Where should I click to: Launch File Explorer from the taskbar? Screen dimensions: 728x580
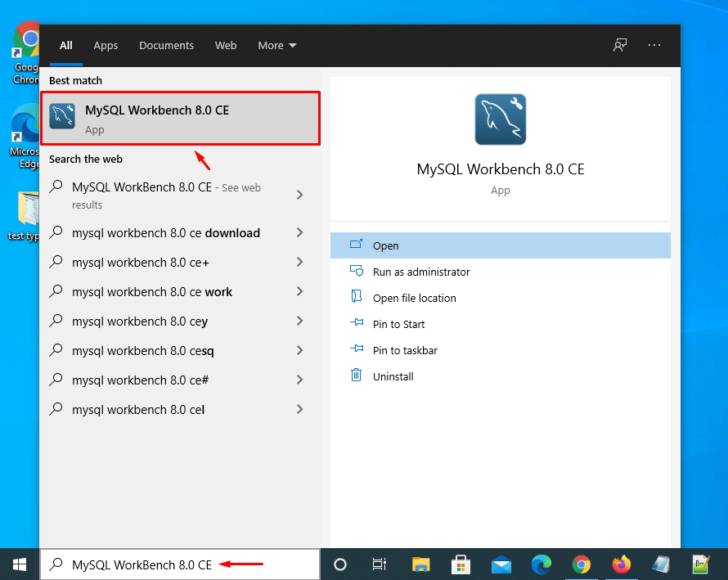(420, 564)
